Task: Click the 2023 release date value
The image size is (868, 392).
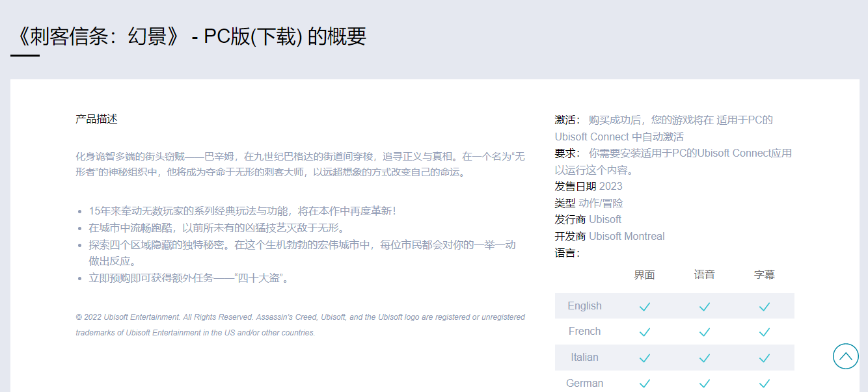Action: (610, 187)
